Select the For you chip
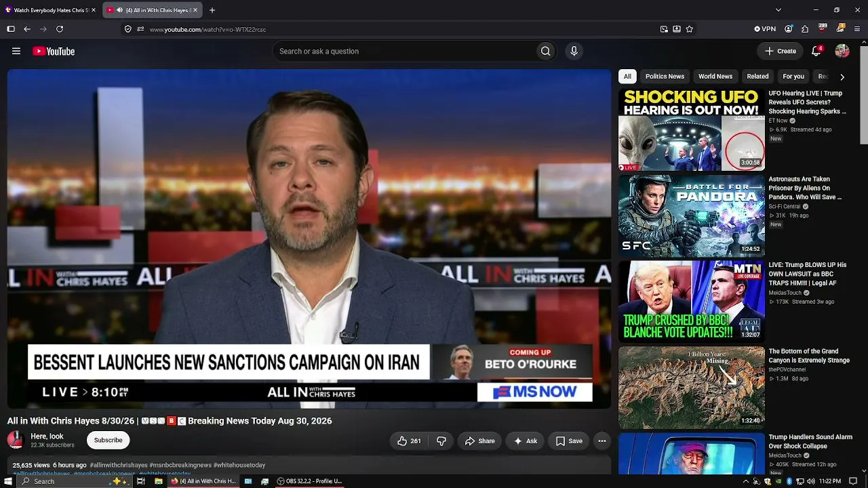The image size is (868, 488). (793, 77)
